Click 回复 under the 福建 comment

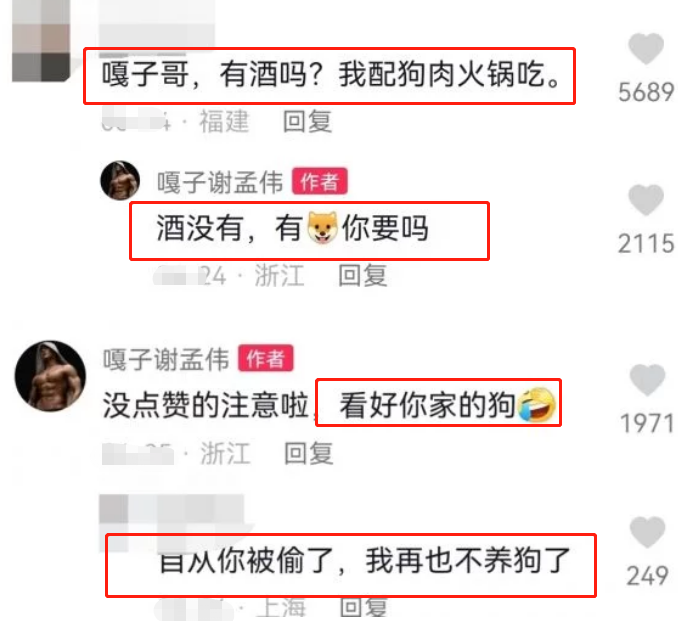(307, 121)
